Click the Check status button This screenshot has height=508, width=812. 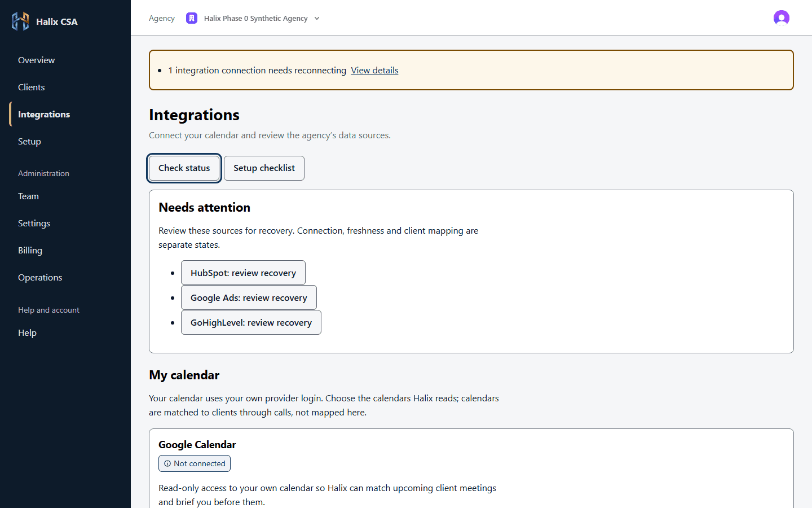point(184,168)
